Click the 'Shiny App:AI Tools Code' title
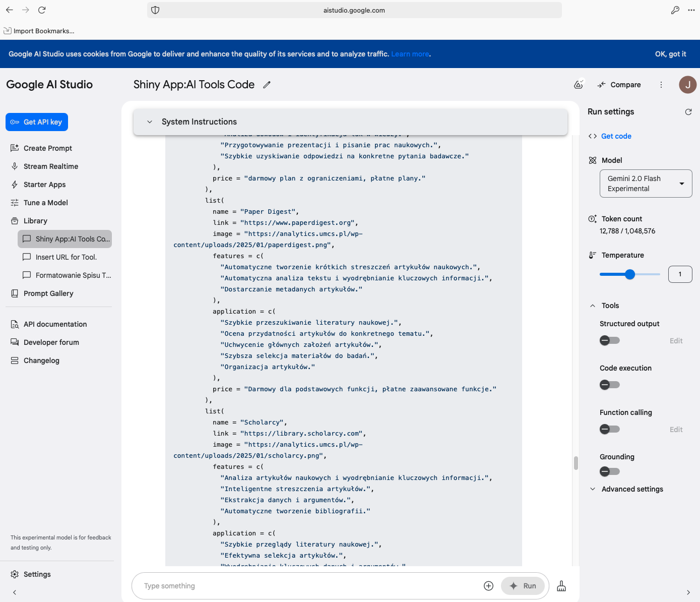Image resolution: width=700 pixels, height=602 pixels. click(x=194, y=85)
